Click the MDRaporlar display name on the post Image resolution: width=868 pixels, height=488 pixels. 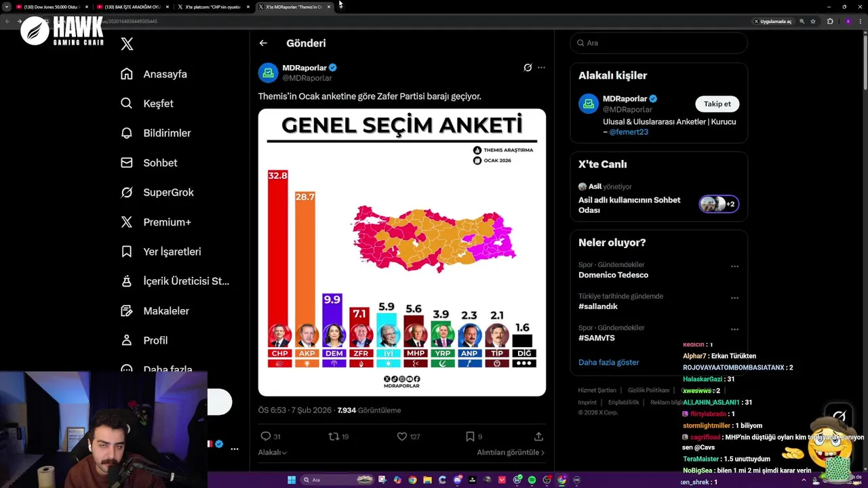(x=304, y=68)
